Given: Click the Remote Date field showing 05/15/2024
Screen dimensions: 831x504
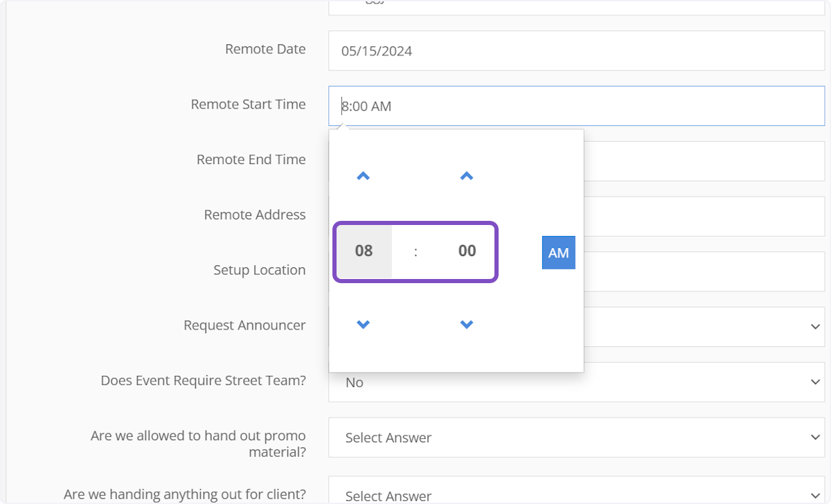Looking at the screenshot, I should [576, 51].
